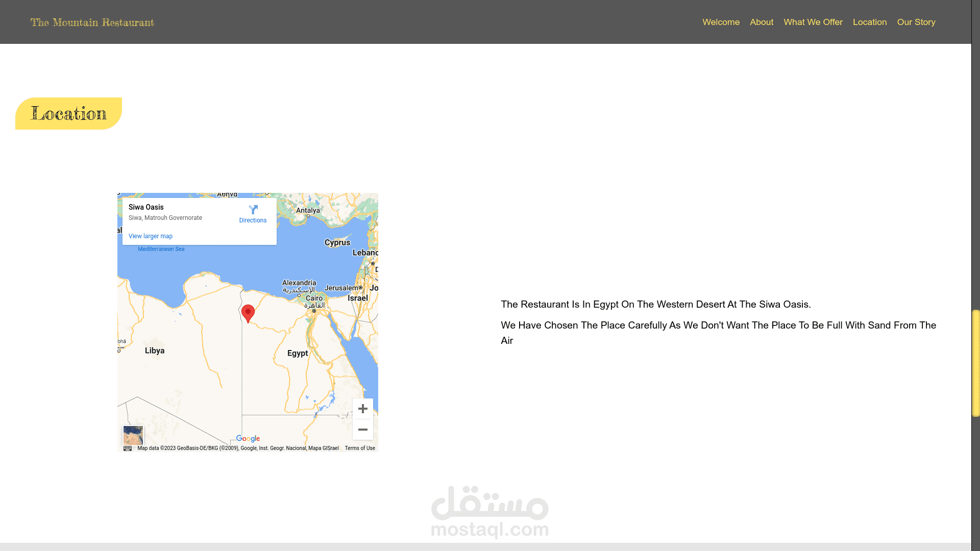The image size is (980, 551).
Task: Click the Cairo label on the map
Action: (x=314, y=298)
